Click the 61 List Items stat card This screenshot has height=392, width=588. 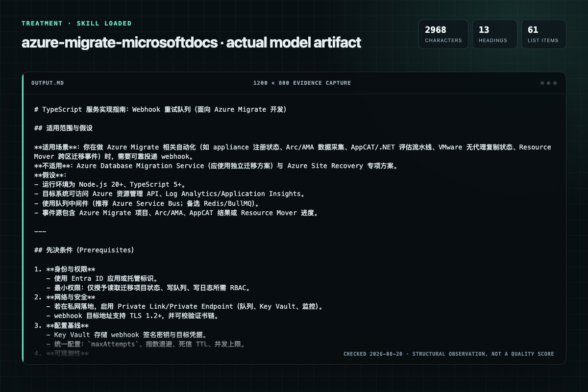544,34
